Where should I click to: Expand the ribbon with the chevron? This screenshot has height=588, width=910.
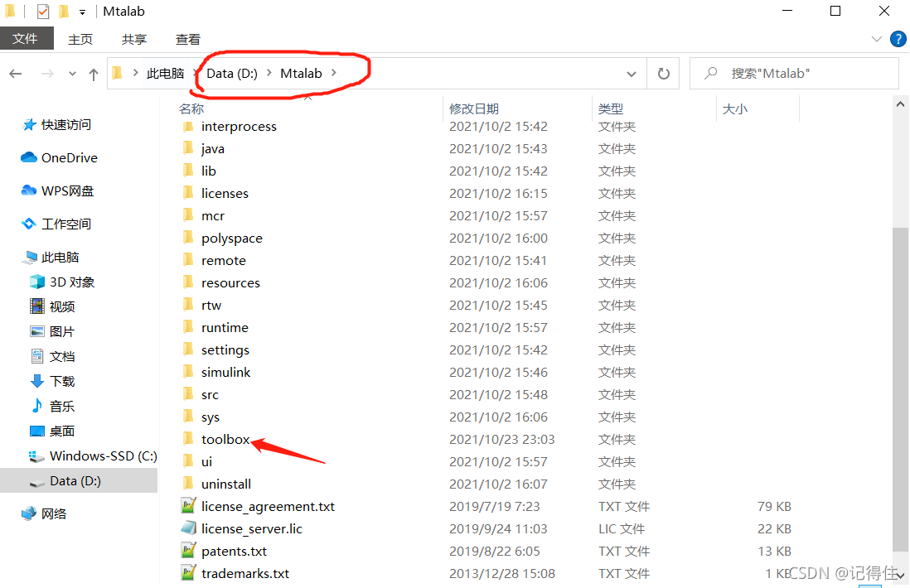877,39
